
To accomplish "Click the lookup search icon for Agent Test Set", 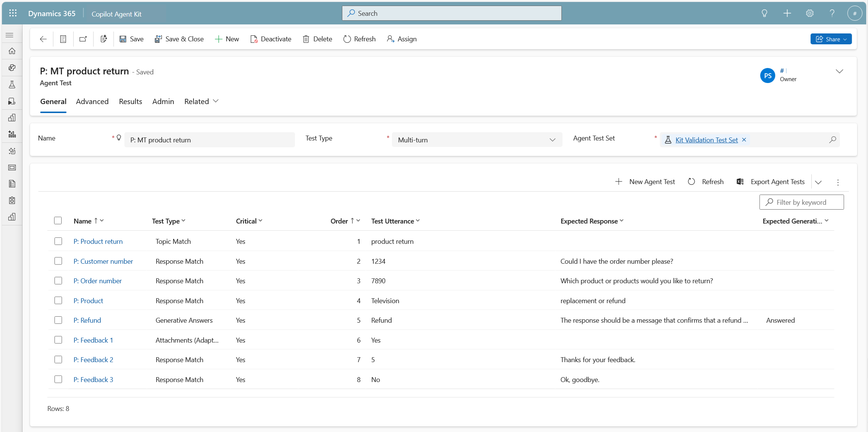I will pyautogui.click(x=833, y=140).
